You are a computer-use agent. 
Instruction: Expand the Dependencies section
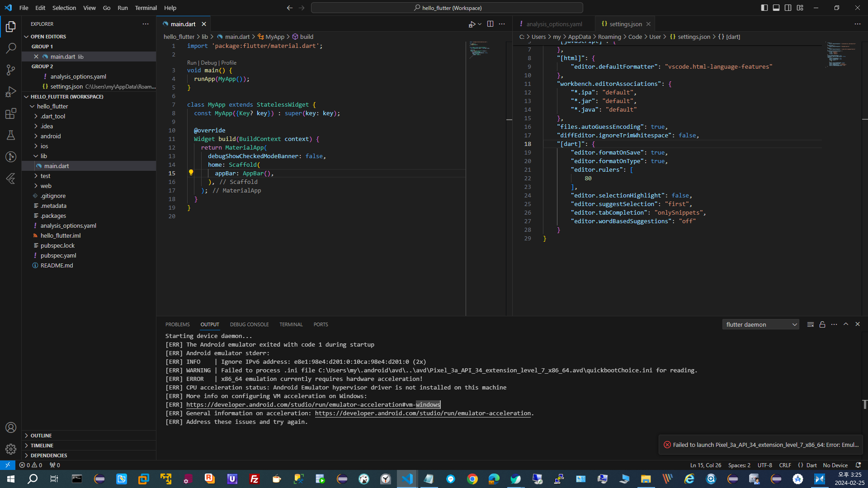[x=89, y=455]
